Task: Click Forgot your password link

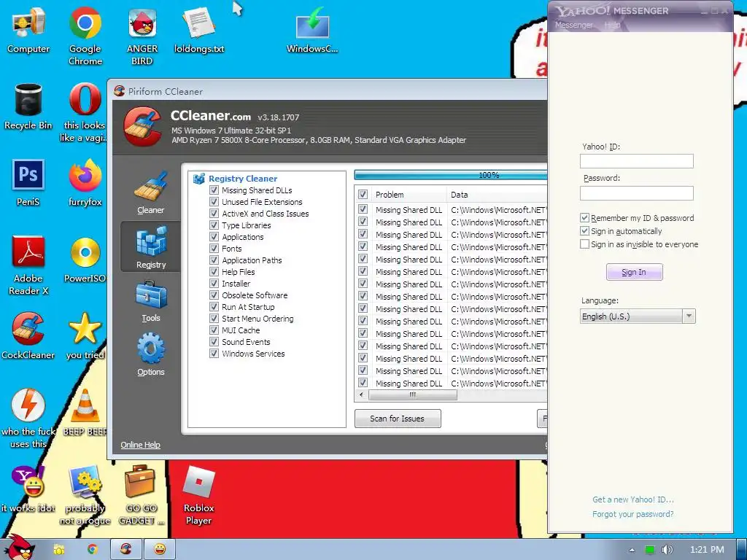Action: pos(632,514)
